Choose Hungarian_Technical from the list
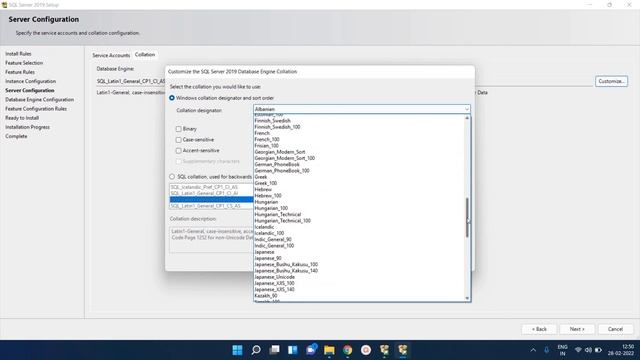The image size is (640, 360). (x=278, y=214)
